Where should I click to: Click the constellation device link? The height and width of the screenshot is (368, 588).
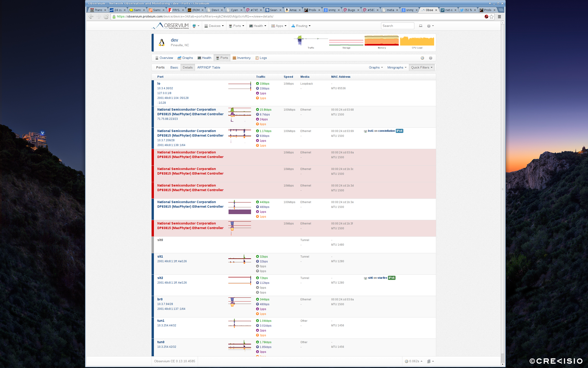click(x=386, y=131)
